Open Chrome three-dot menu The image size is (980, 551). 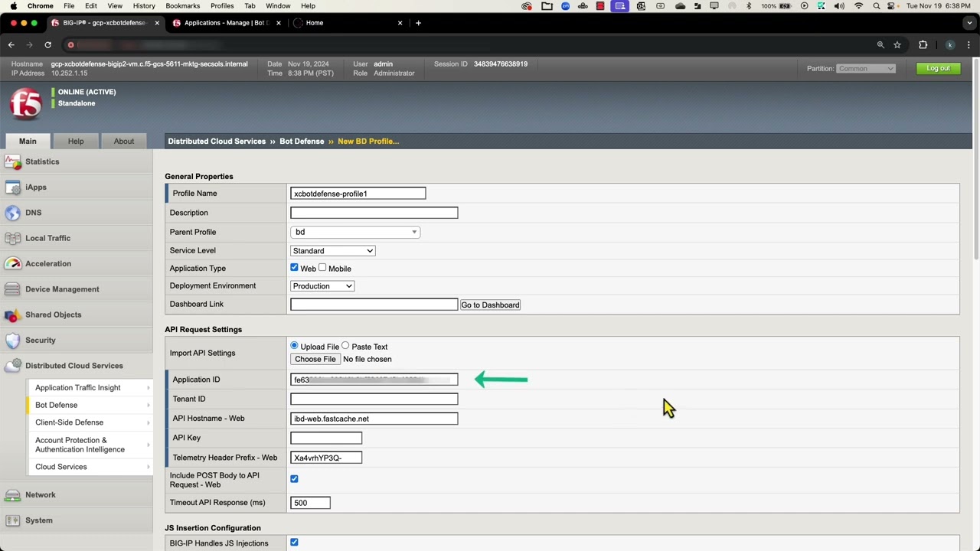[x=969, y=45]
